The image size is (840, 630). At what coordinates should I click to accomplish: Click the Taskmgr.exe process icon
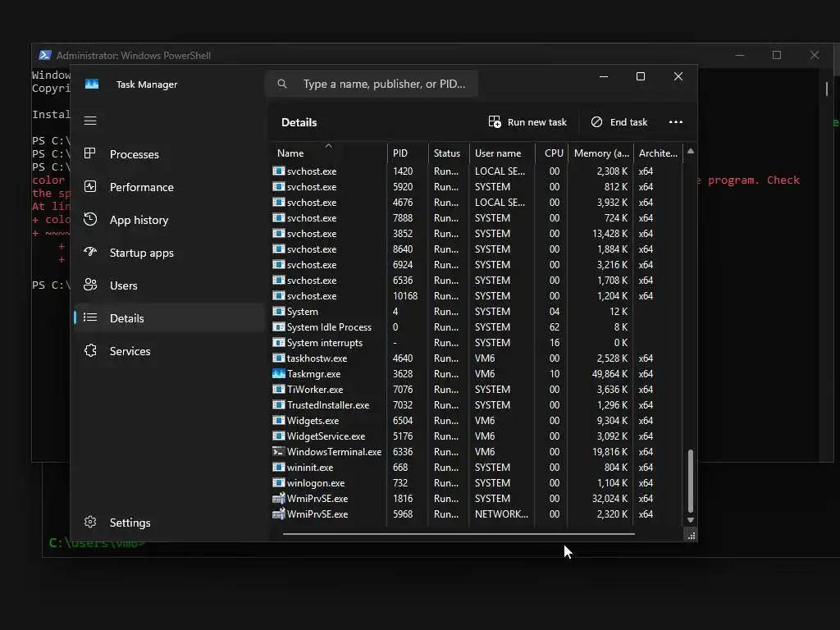point(279,373)
